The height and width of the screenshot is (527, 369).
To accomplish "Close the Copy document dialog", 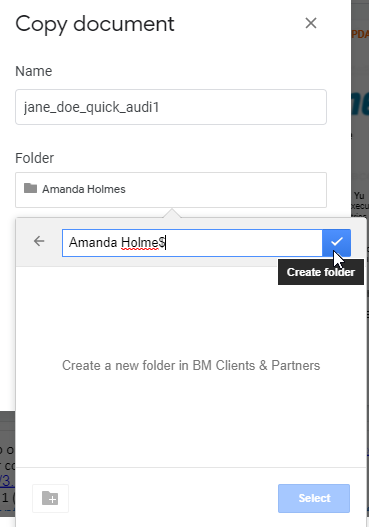I will point(311,23).
